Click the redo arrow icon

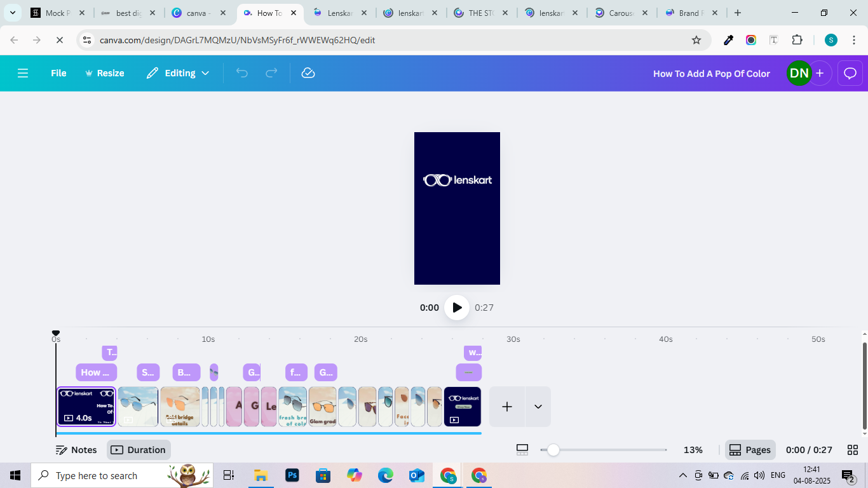[x=271, y=73]
